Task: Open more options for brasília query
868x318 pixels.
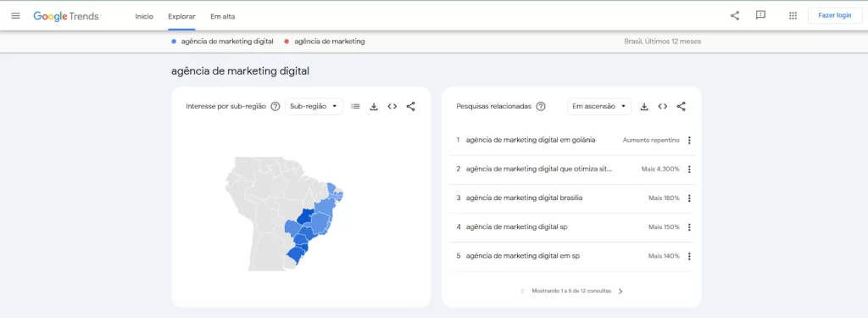Action: (x=689, y=198)
